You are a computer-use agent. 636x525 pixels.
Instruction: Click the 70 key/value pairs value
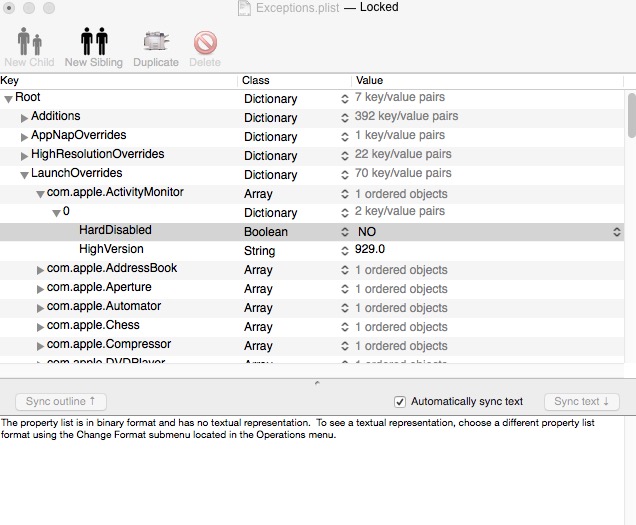point(403,173)
